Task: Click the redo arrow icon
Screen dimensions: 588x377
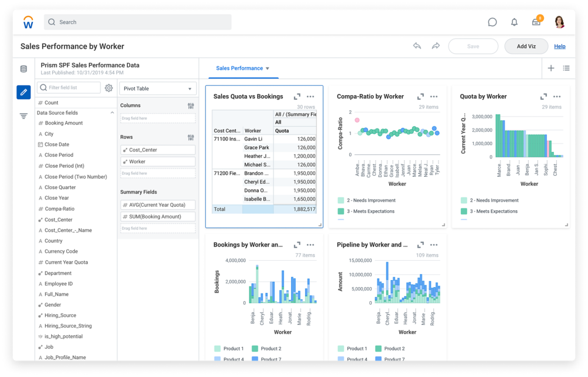Action: coord(436,46)
